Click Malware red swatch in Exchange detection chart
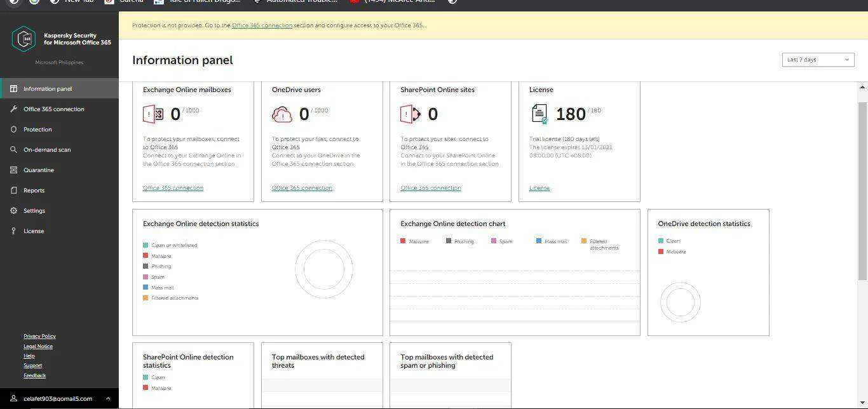Image resolution: width=868 pixels, height=409 pixels. tap(403, 241)
